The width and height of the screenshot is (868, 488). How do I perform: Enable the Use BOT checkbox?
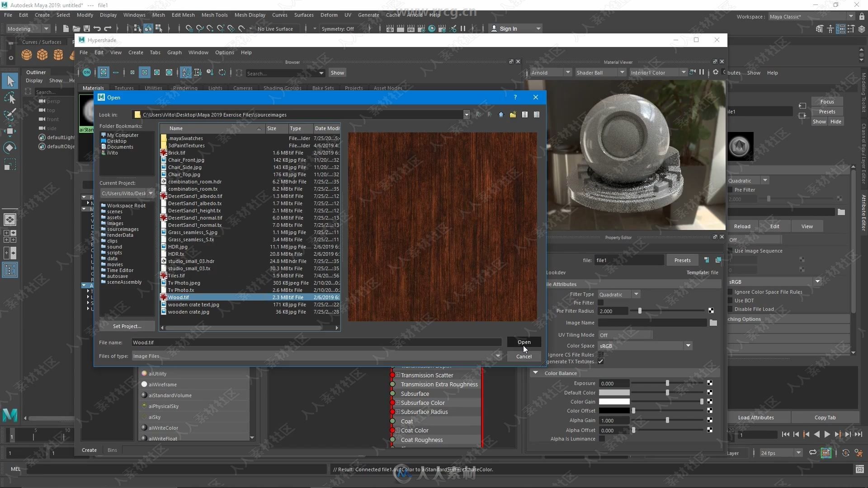pos(730,300)
